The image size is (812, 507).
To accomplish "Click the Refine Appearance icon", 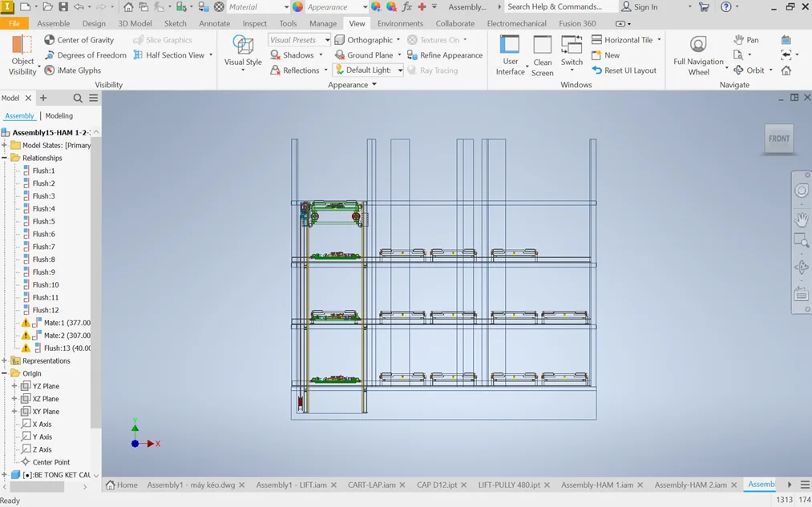I will pos(412,54).
